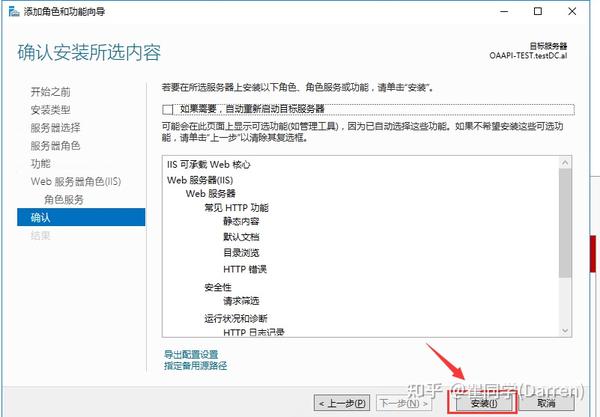This screenshot has width=600, height=417.
Task: Go to 服务器角色 step
Action: point(55,146)
